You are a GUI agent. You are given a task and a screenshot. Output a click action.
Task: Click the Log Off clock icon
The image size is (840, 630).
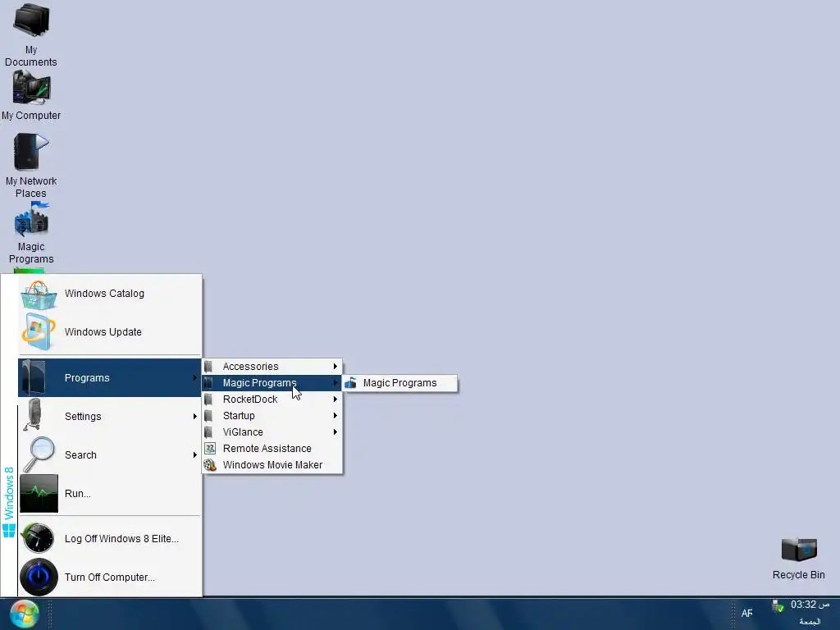pyautogui.click(x=38, y=538)
